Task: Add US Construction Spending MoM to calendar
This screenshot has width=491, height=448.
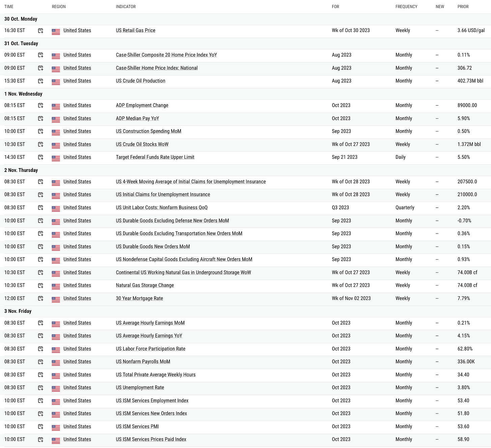Action: click(40, 131)
